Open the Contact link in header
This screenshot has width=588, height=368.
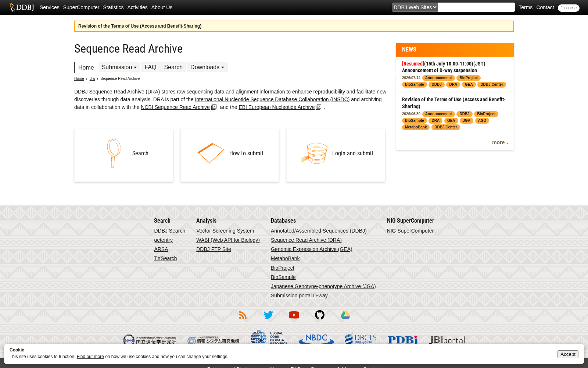pos(545,7)
